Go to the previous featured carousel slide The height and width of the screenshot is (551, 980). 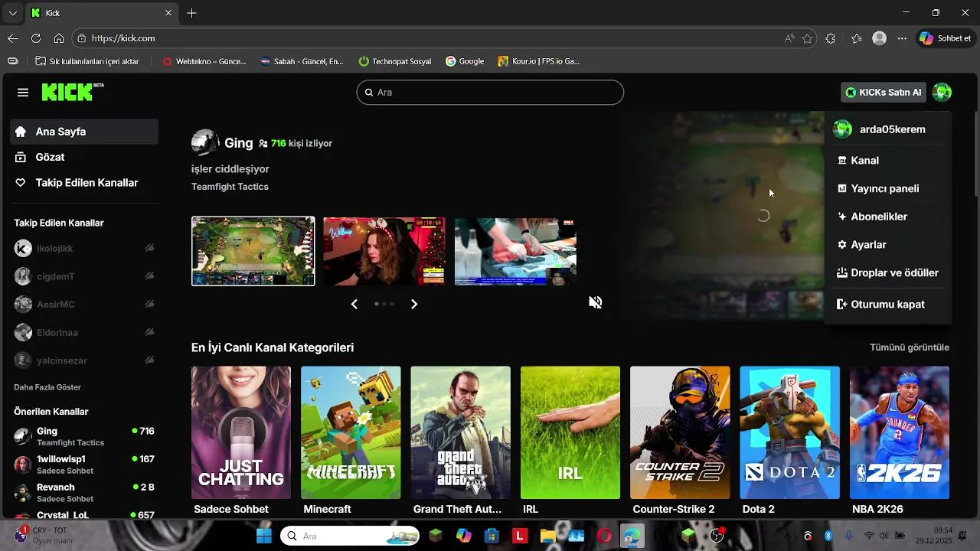354,304
